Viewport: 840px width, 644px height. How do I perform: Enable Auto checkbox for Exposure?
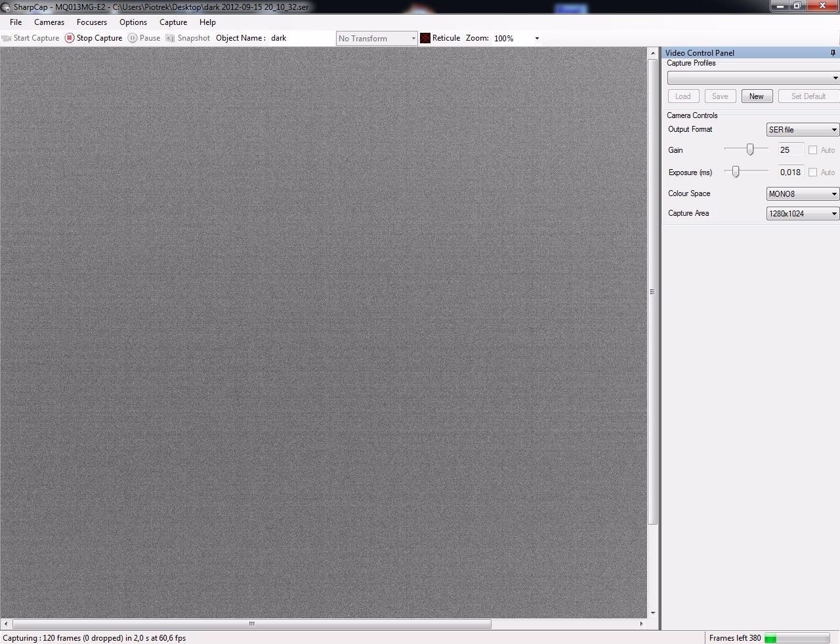point(813,172)
